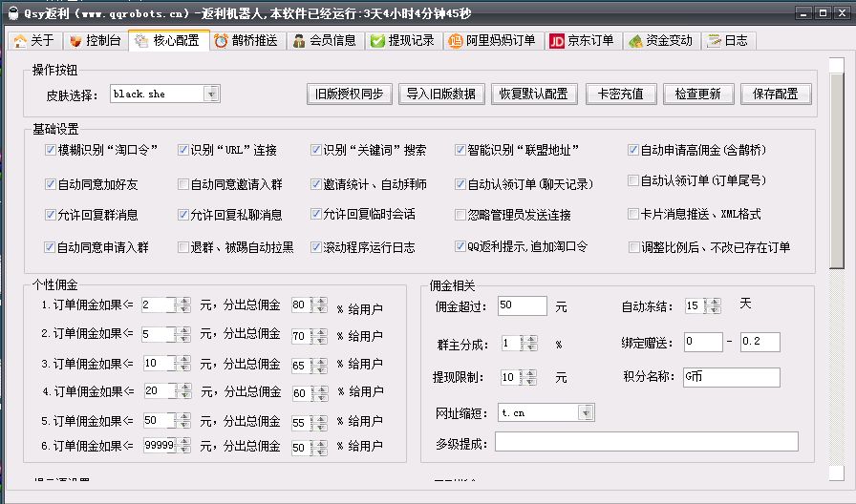Click the 自动冻结 days spinner
This screenshot has width=856, height=504.
click(703, 305)
